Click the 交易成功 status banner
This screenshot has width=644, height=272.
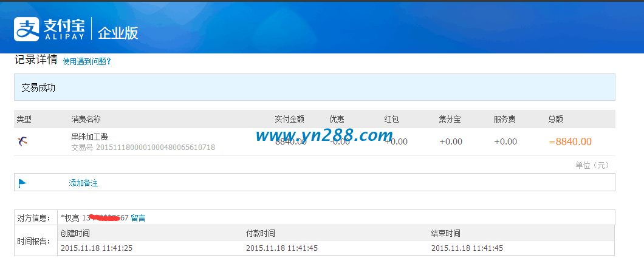pyautogui.click(x=38, y=87)
